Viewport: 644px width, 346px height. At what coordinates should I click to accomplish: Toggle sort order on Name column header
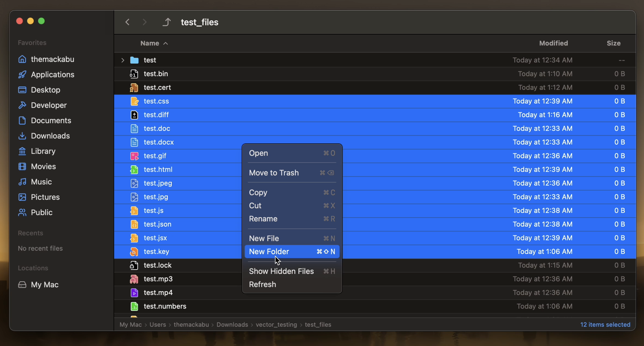tap(154, 43)
